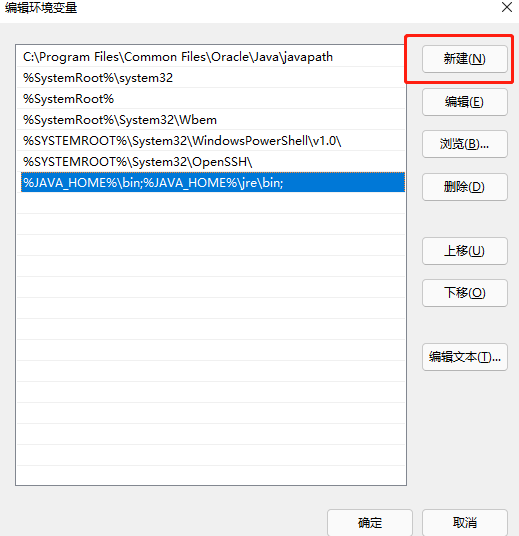This screenshot has width=519, height=536.
Task: Close the 编辑环境变量 dialog window
Action: tap(507, 7)
